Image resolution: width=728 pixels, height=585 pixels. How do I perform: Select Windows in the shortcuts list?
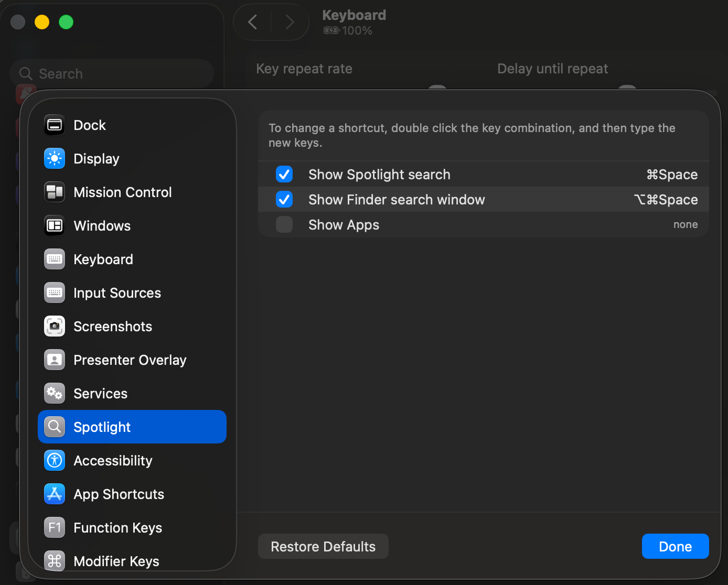[x=102, y=226]
